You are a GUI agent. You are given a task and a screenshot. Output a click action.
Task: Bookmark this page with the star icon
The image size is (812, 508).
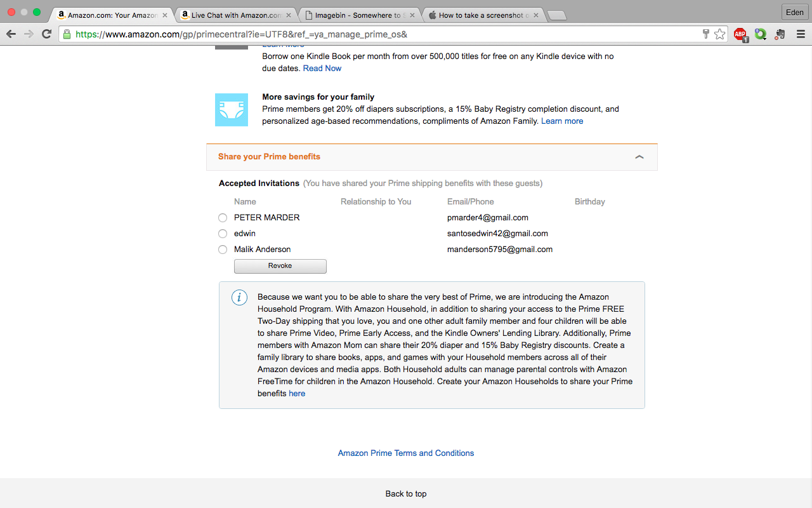tap(719, 34)
